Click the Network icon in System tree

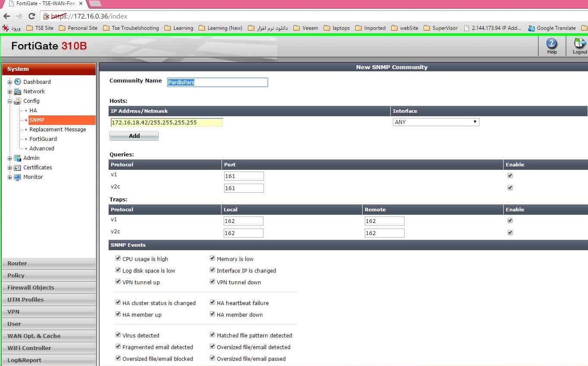pos(17,91)
